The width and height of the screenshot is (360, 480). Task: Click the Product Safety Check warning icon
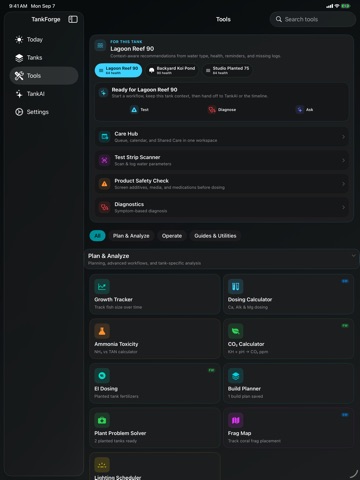coord(105,184)
